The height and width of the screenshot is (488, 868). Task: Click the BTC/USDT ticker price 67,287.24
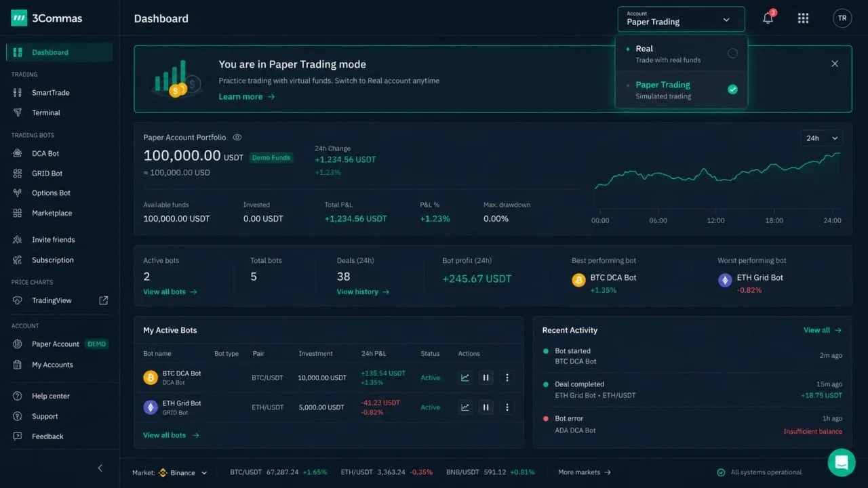tap(283, 472)
